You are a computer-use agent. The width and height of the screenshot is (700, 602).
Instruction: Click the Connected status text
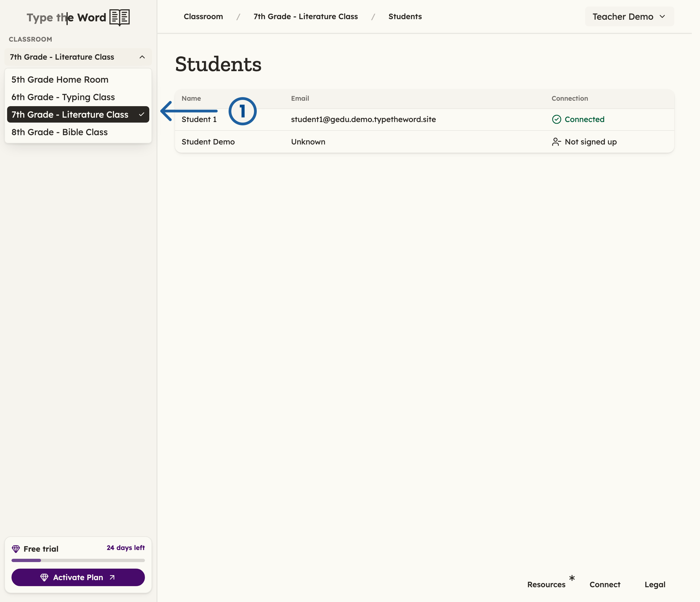(584, 119)
